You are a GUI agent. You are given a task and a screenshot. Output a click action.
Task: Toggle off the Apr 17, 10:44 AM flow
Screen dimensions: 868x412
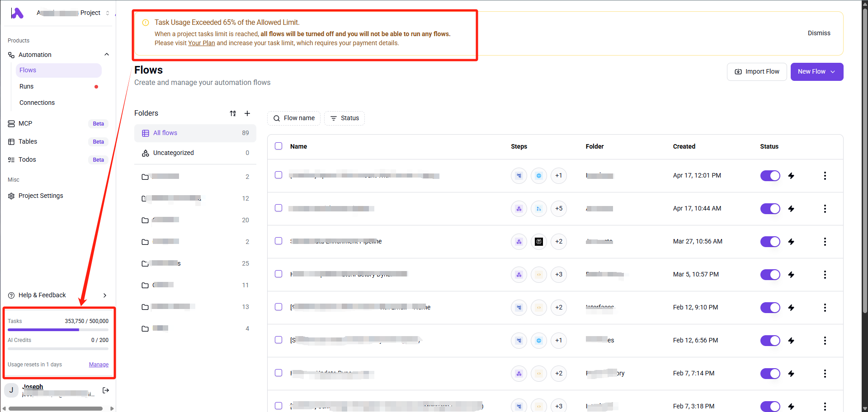770,209
